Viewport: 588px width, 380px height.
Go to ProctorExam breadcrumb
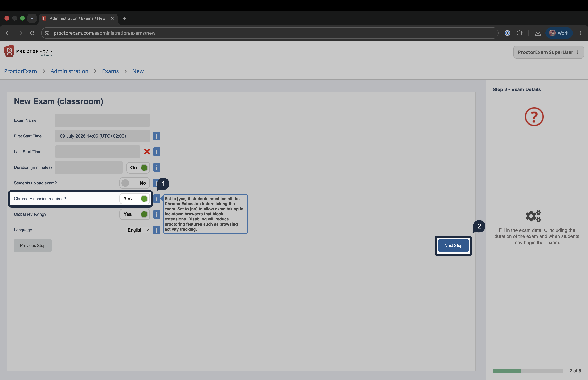(x=20, y=71)
